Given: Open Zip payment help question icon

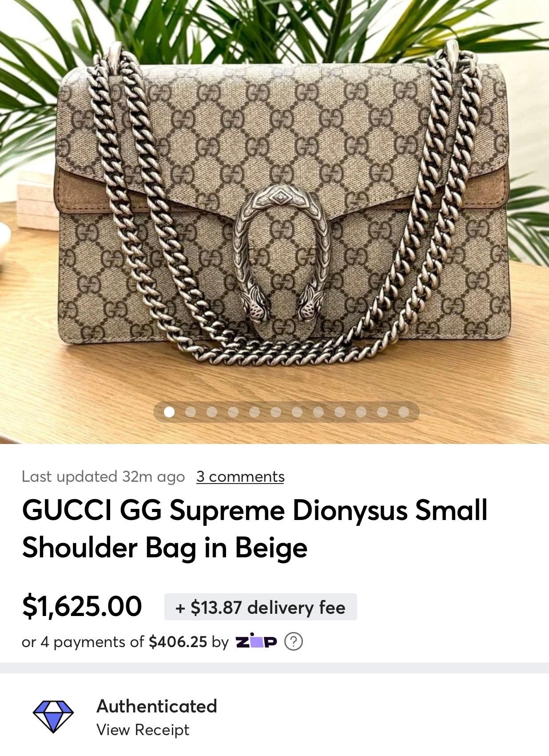Looking at the screenshot, I should tap(293, 641).
